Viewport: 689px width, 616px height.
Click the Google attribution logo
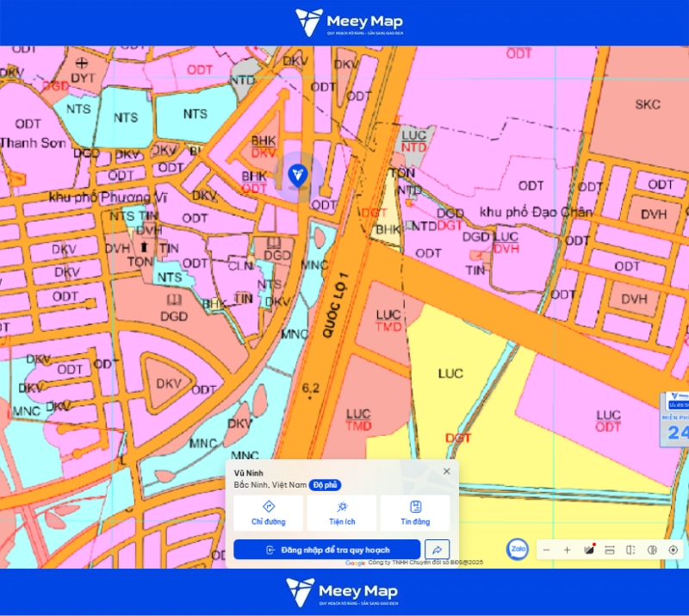coord(355,563)
